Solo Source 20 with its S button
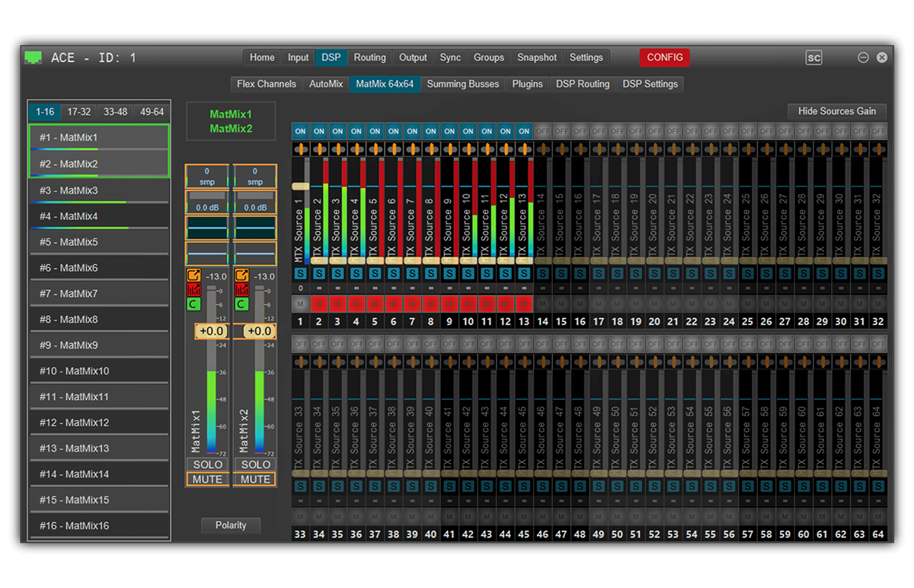This screenshot has width=914, height=588. (x=654, y=273)
